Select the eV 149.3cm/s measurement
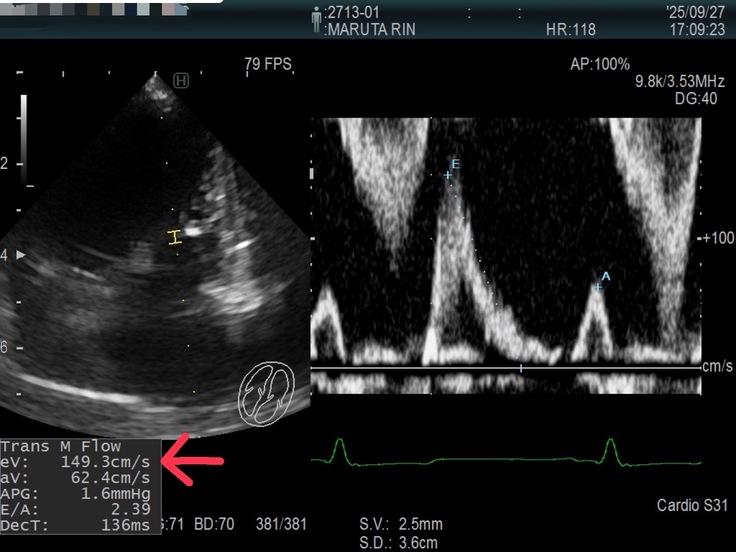The image size is (736, 552). click(78, 461)
